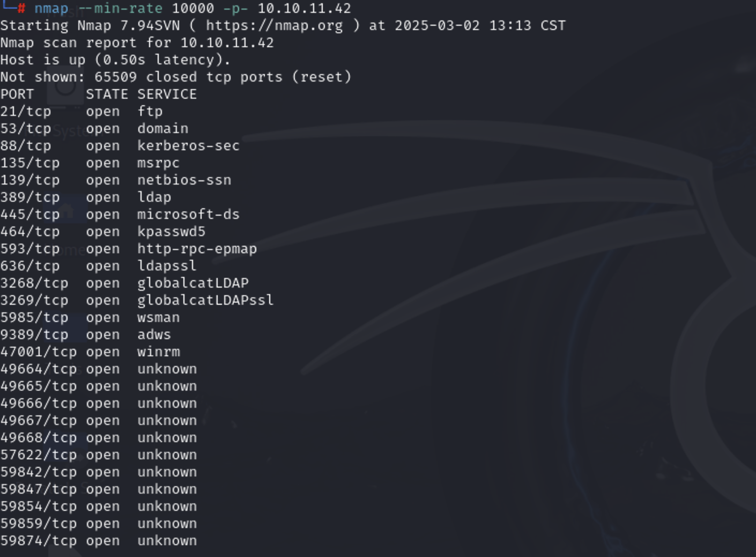
Task: Click the 5985/tcp wsman port entry
Action: click(x=90, y=318)
